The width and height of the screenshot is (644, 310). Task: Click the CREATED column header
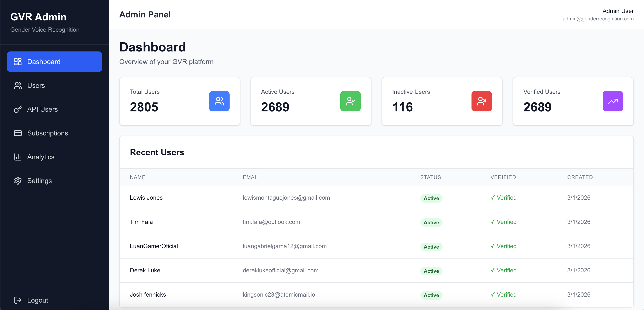tap(580, 177)
